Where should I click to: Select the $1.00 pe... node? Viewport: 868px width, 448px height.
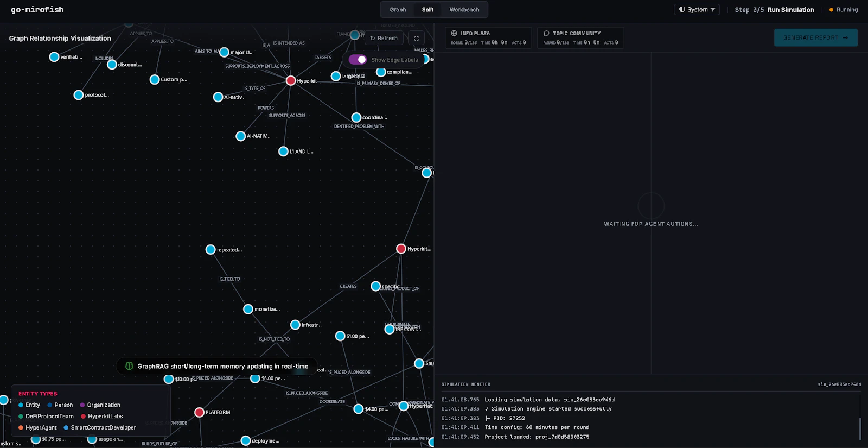click(x=340, y=336)
